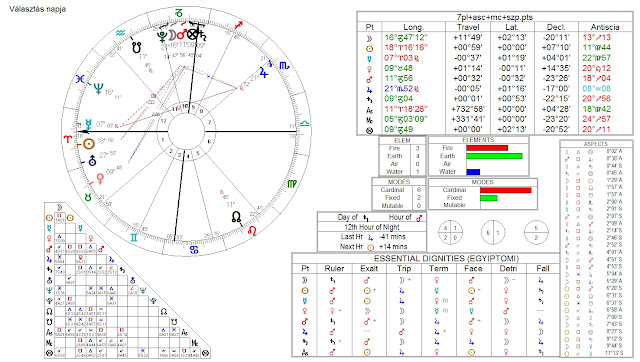The image size is (640, 362).
Task: Click the 'Exalt' dignities column header
Action: (369, 269)
